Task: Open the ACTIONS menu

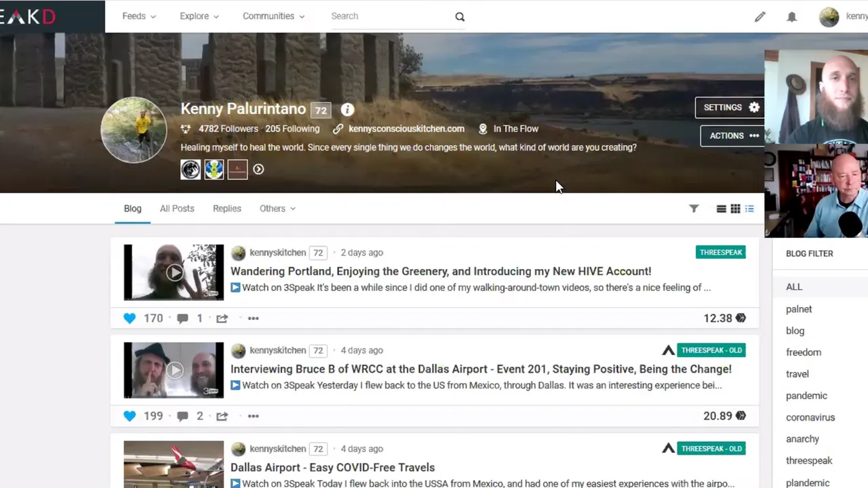Action: tap(734, 136)
